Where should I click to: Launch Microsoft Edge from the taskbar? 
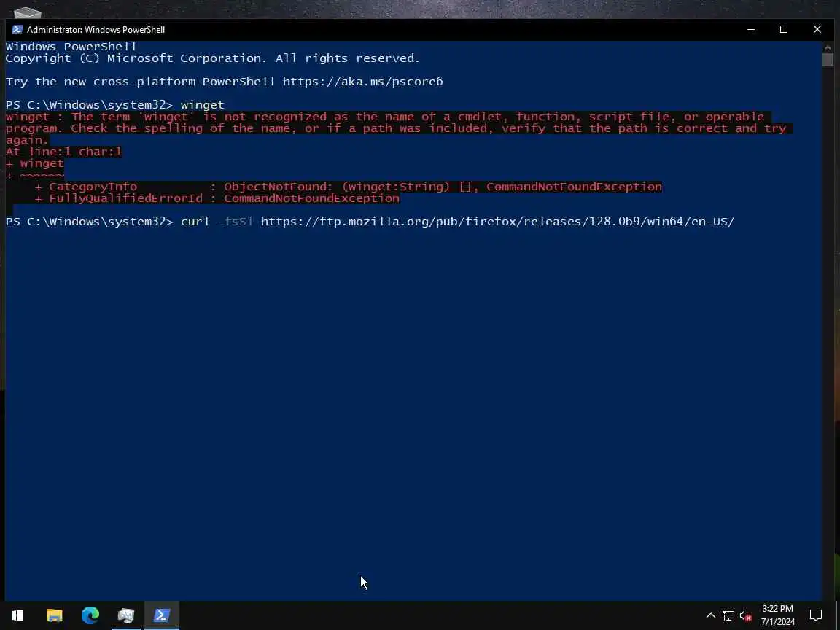point(90,615)
